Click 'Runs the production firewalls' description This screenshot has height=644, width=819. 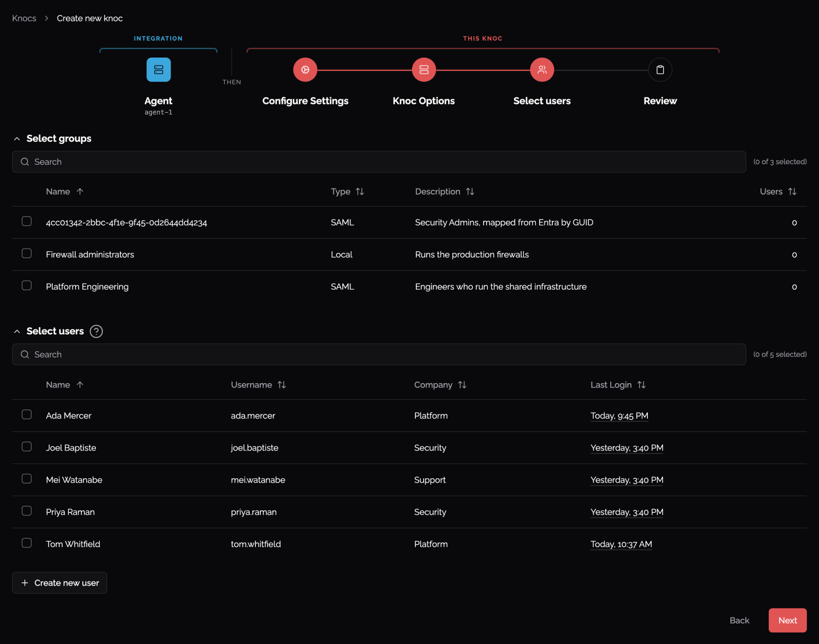[472, 254]
